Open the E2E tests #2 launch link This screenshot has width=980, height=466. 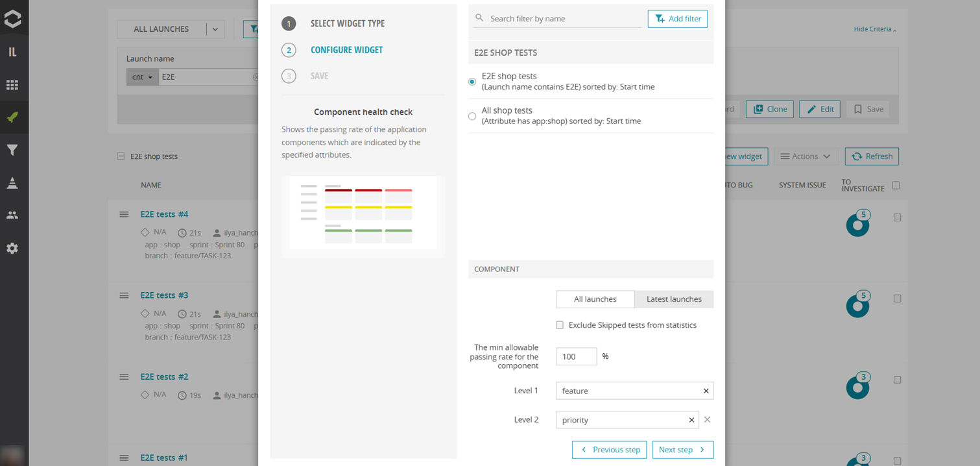[164, 376]
